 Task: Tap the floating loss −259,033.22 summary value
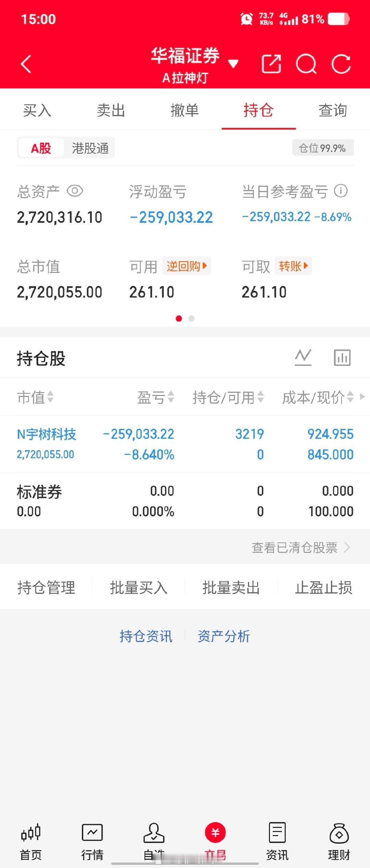tap(171, 217)
